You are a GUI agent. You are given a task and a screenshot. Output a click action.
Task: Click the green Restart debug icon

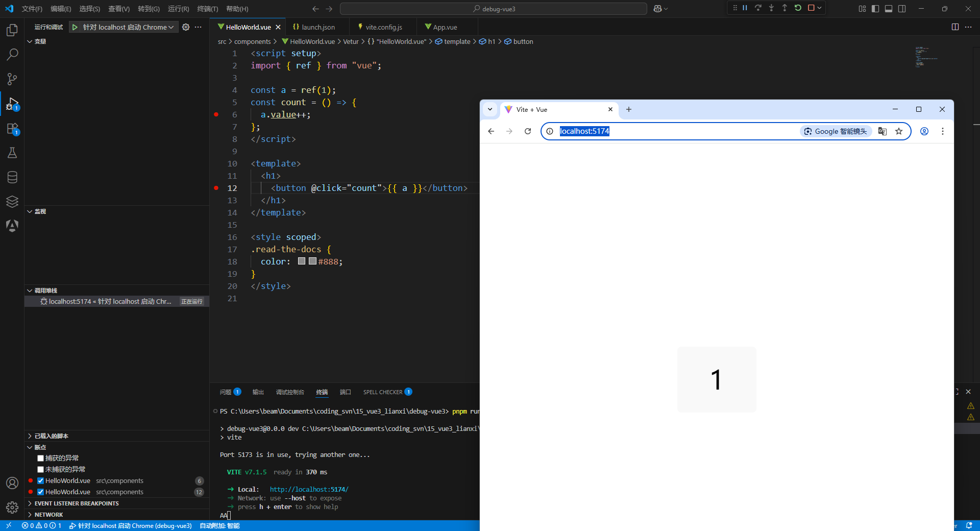pyautogui.click(x=797, y=8)
